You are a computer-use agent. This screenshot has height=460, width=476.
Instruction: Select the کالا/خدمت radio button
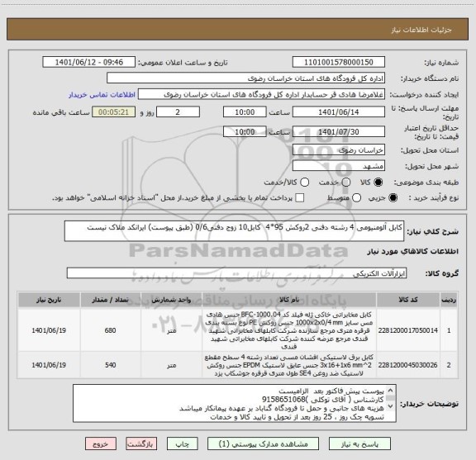pos(304,182)
